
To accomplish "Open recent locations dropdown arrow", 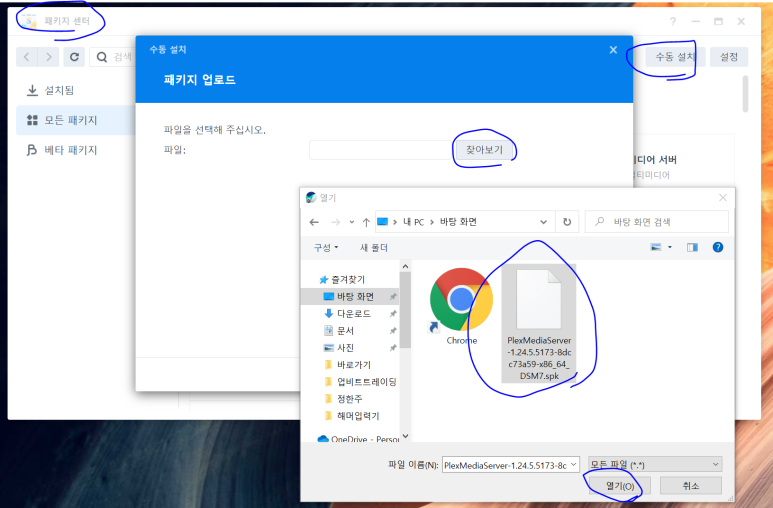I will pyautogui.click(x=351, y=222).
